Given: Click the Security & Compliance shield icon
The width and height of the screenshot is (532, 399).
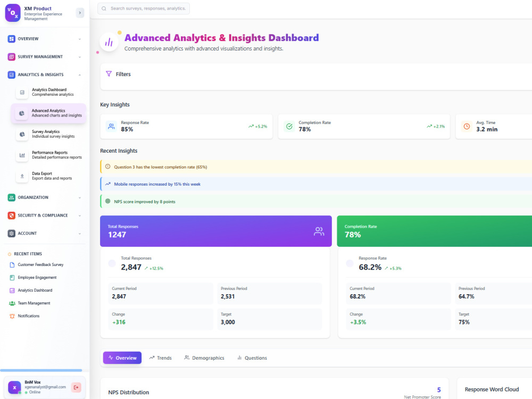Looking at the screenshot, I should [x=12, y=215].
